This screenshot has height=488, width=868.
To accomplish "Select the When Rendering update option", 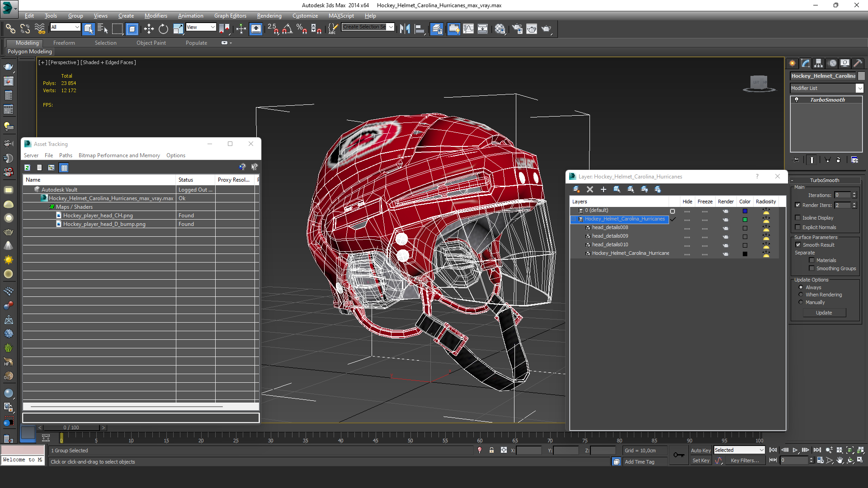I will (801, 295).
